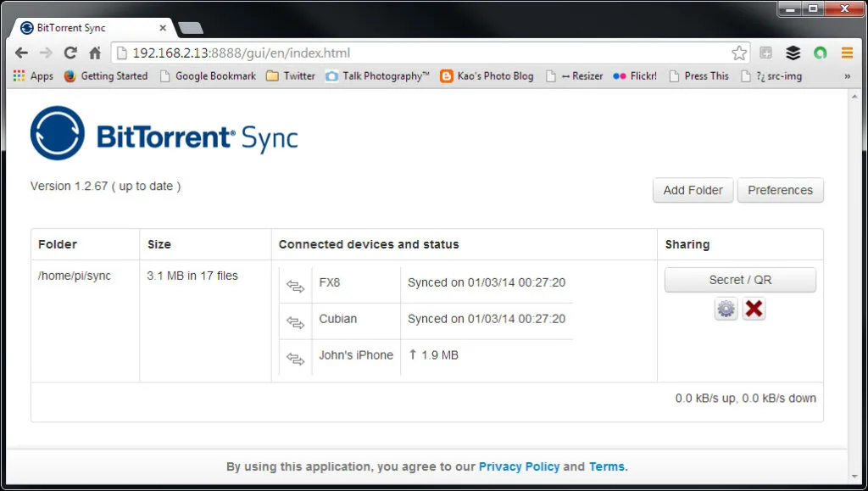Image resolution: width=868 pixels, height=491 pixels.
Task: Click the sync arrows icon for John's iPhone
Action: click(x=296, y=360)
